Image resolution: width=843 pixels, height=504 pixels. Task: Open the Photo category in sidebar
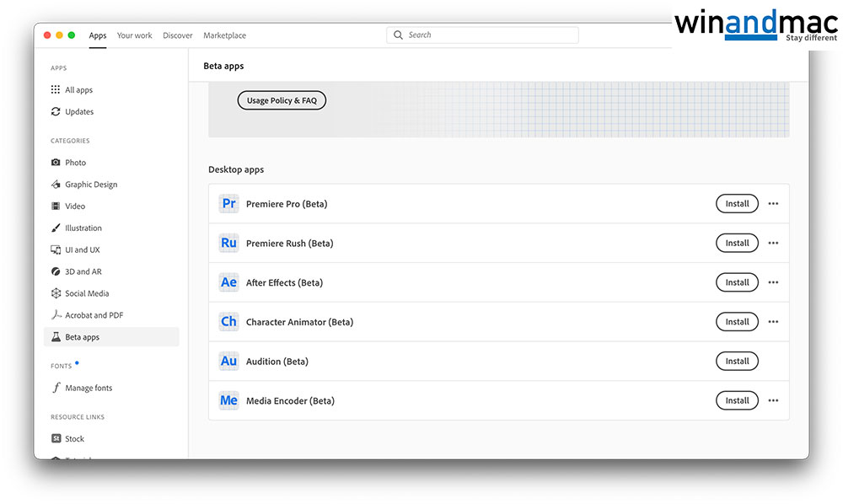pos(75,163)
